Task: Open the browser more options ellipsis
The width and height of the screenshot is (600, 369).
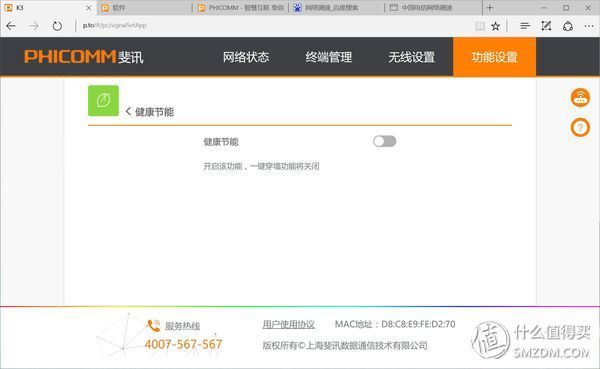Action: click(589, 26)
